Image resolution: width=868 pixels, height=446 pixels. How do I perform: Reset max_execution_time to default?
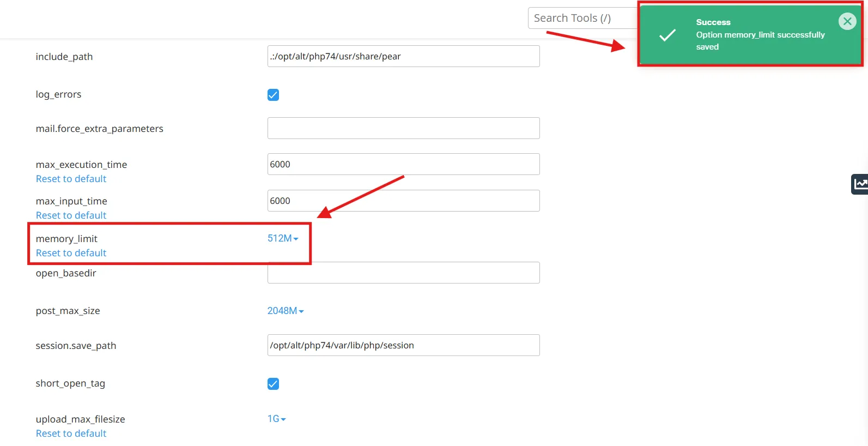71,179
